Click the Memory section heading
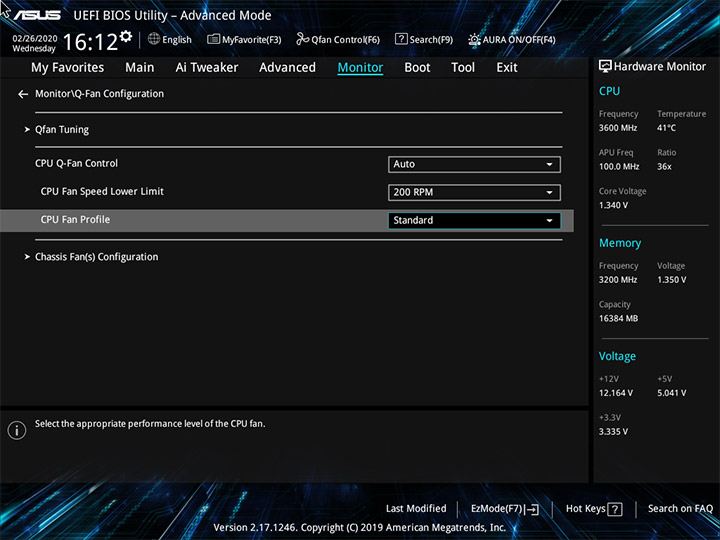720x540 pixels. coord(620,243)
